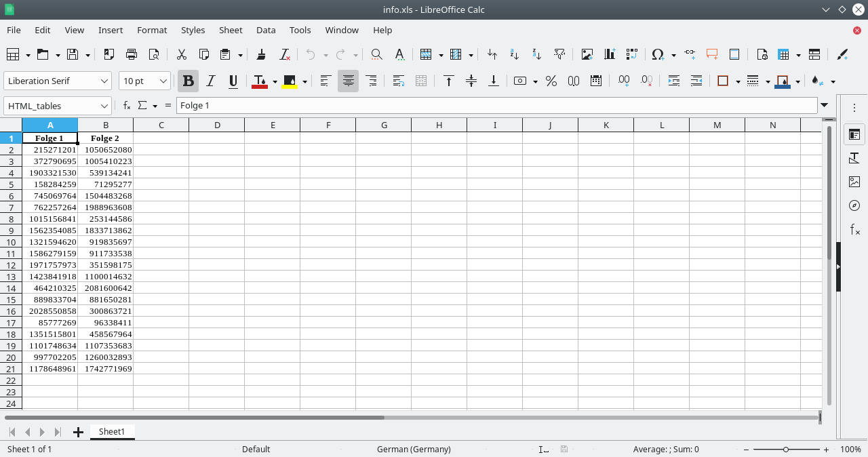This screenshot has width=868, height=457.
Task: Select column B header
Action: (x=106, y=125)
